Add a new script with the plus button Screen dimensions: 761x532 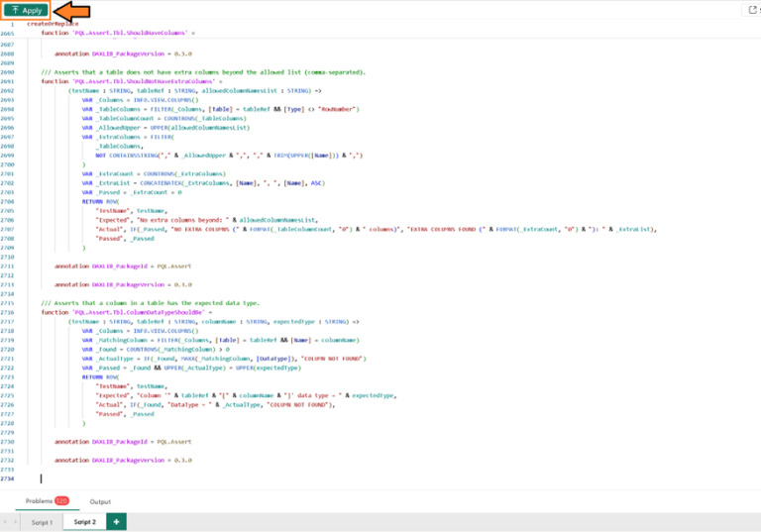[117, 522]
